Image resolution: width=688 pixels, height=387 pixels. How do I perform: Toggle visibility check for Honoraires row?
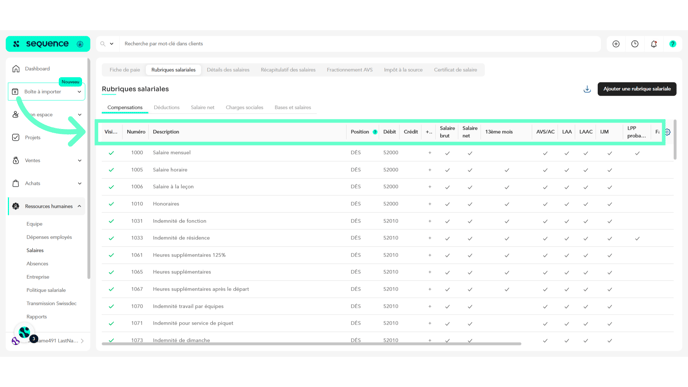[111, 204]
